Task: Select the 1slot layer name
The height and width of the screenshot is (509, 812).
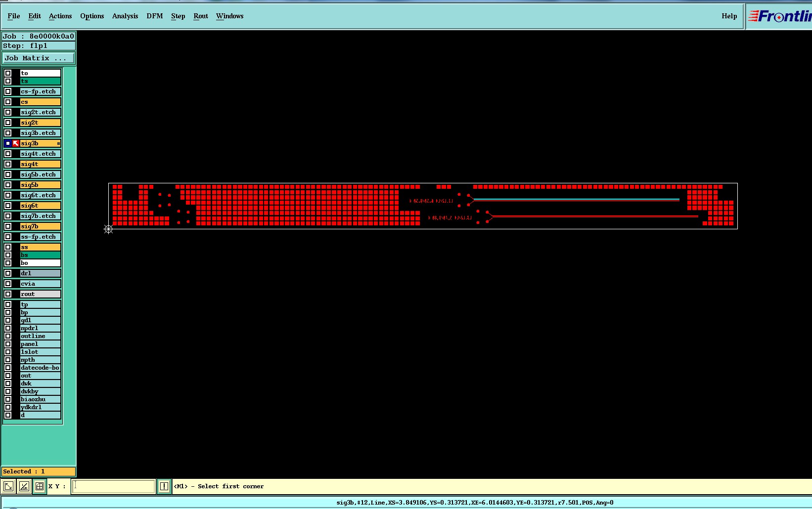Action: click(41, 352)
